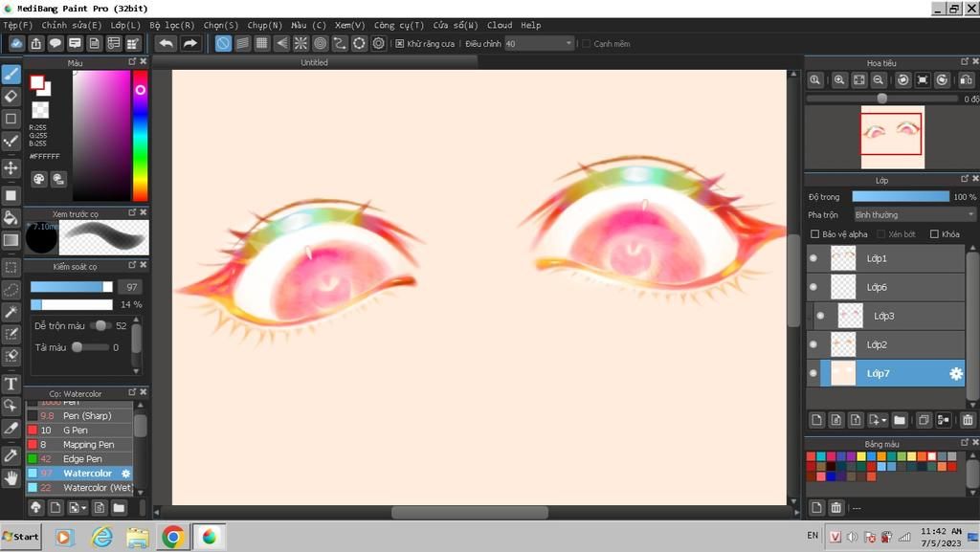Image resolution: width=980 pixels, height=552 pixels.
Task: Select the G Pen brush
Action: pyautogui.click(x=76, y=431)
